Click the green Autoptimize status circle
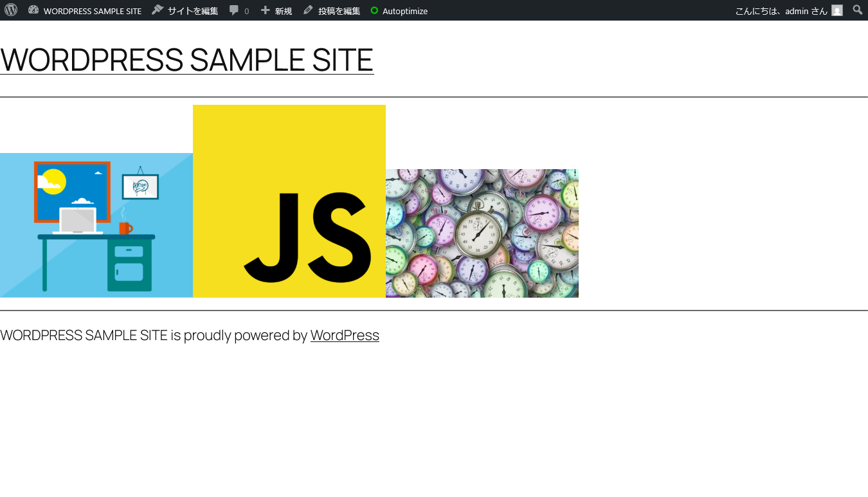Image resolution: width=868 pixels, height=497 pixels. pyautogui.click(x=374, y=10)
